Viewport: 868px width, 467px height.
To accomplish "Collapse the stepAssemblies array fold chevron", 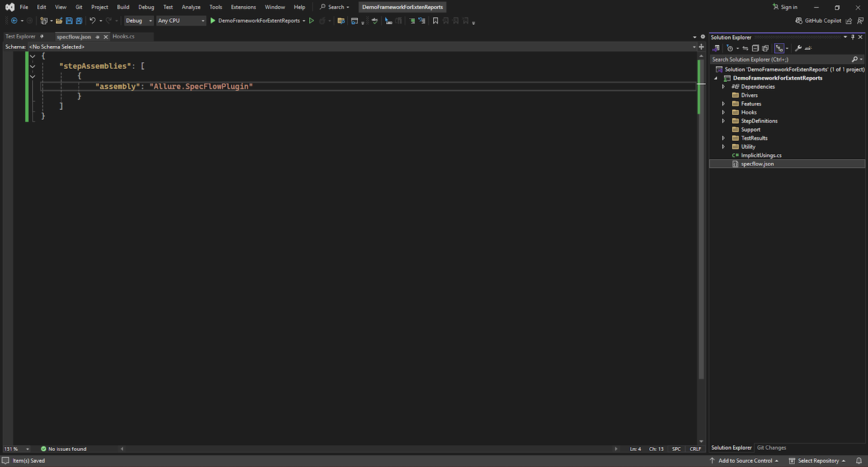I will [32, 66].
